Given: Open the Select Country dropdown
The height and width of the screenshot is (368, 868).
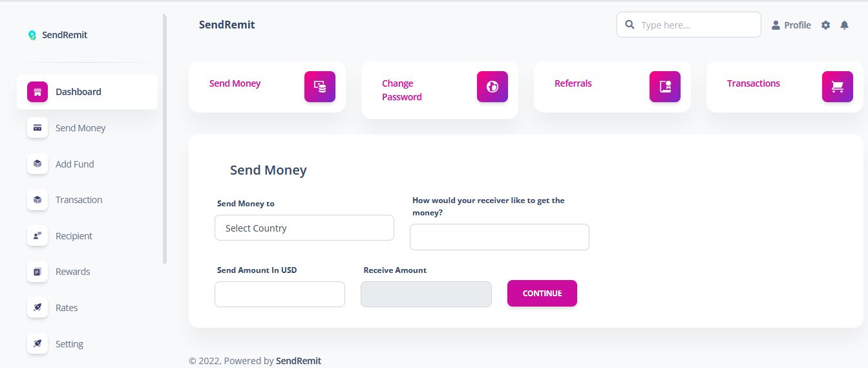Looking at the screenshot, I should pos(304,228).
